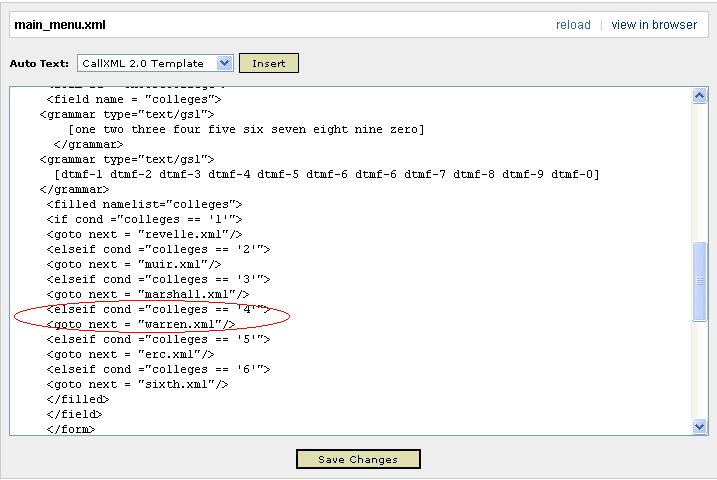Select the CallXML 2.0 Template text

[x=143, y=64]
